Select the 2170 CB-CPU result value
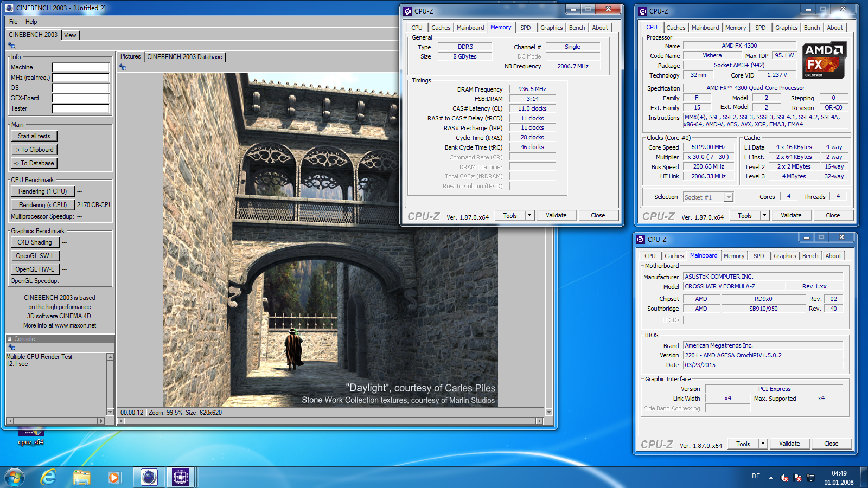This screenshot has width=868, height=488. [x=93, y=205]
